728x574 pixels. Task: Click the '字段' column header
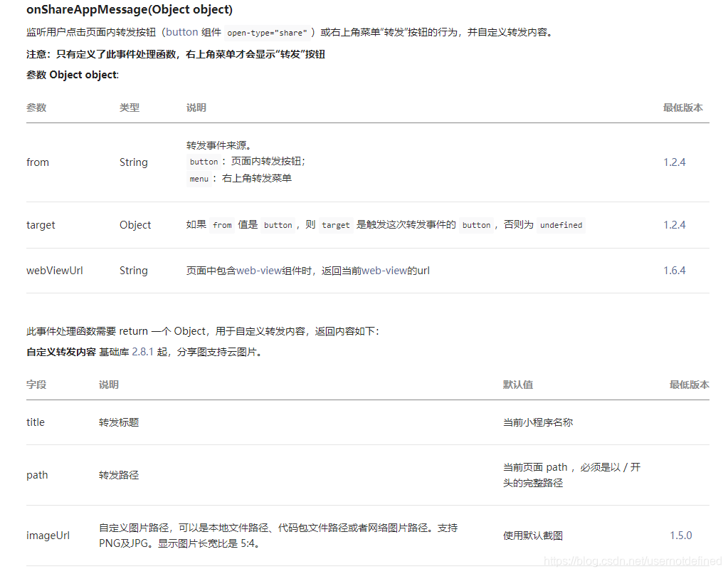pyautogui.click(x=36, y=385)
